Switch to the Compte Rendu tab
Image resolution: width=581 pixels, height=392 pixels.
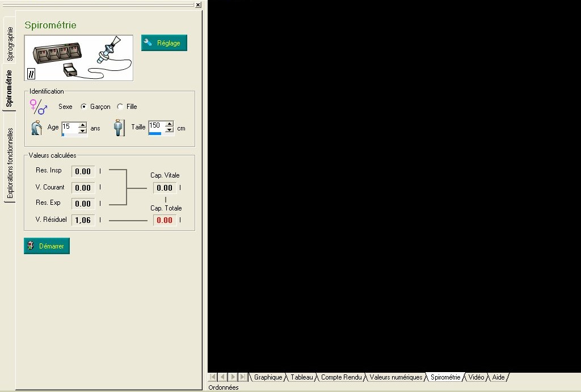(341, 377)
